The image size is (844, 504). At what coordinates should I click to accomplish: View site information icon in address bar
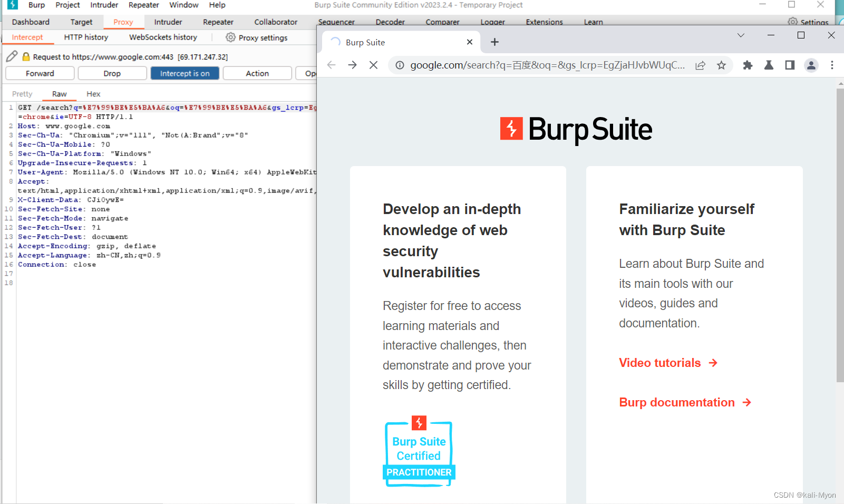(400, 65)
